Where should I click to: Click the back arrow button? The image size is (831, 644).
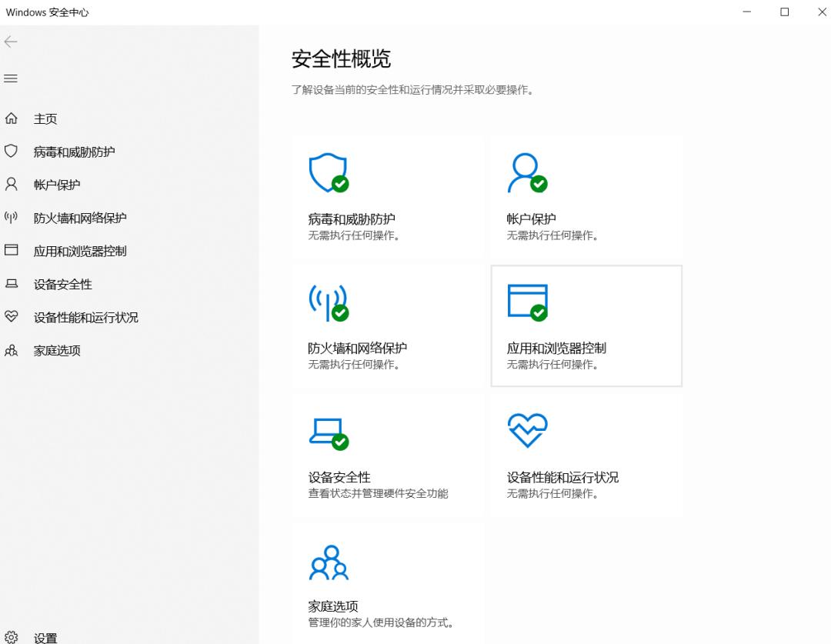(x=11, y=42)
